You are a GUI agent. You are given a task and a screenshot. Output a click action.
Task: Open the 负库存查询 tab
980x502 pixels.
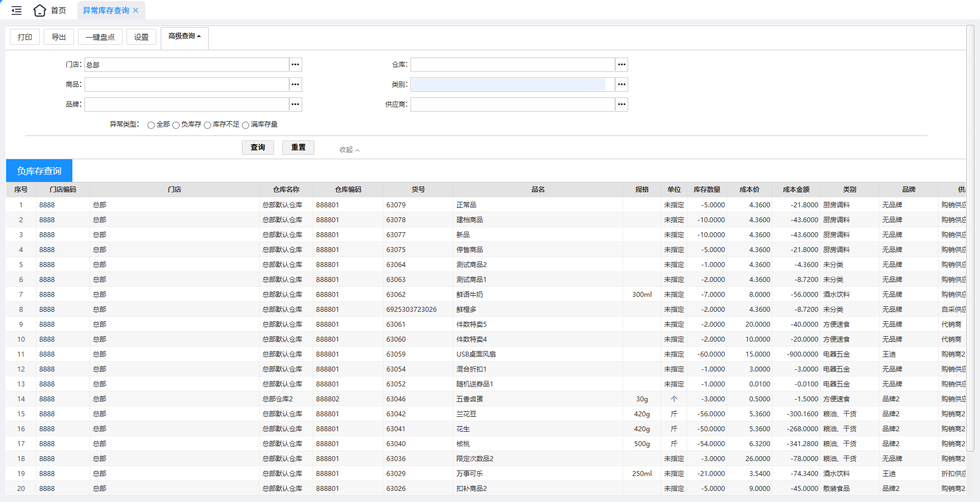pos(39,171)
